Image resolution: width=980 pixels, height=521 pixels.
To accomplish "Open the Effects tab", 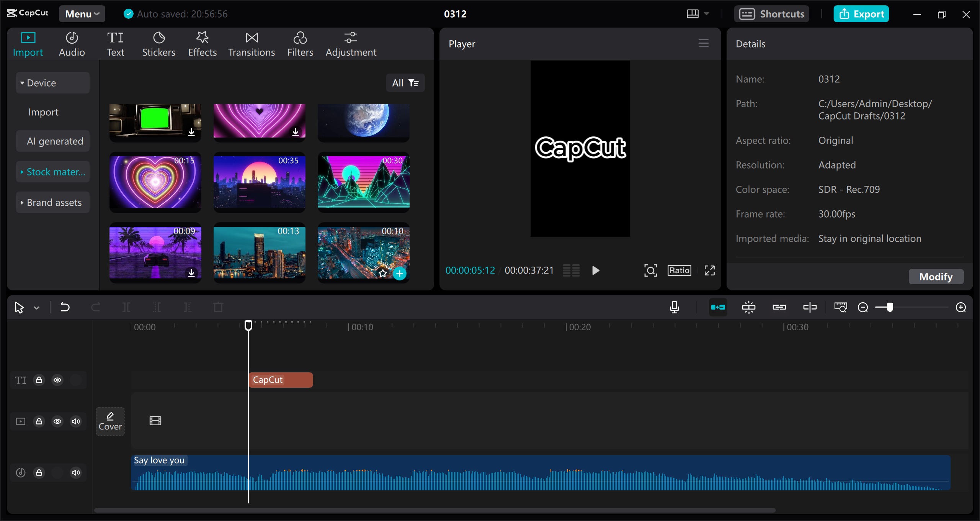I will [x=203, y=44].
